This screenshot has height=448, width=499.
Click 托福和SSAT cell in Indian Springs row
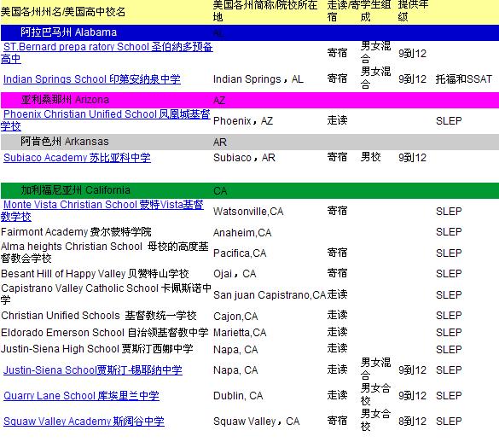click(x=464, y=79)
